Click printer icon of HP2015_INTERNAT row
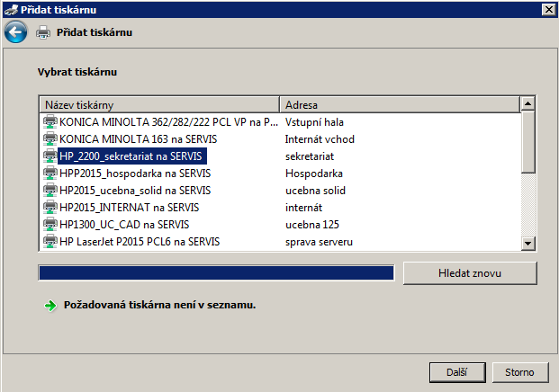The height and width of the screenshot is (392, 559). 50,207
